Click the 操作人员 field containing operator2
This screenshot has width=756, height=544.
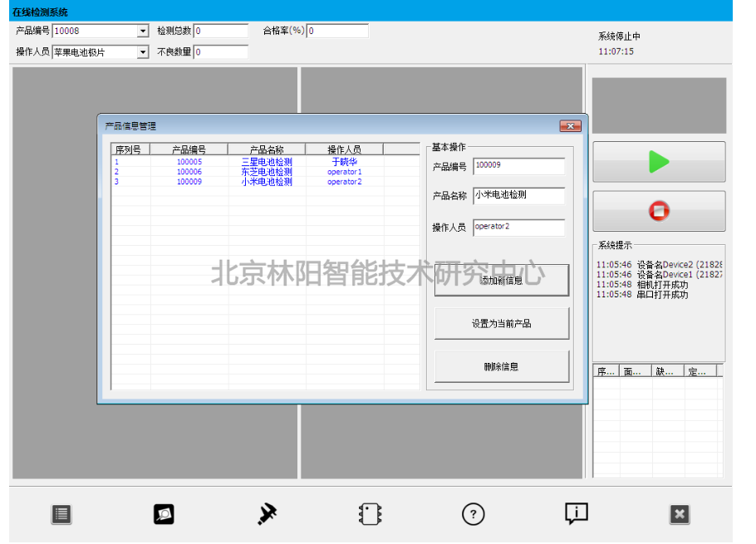point(518,228)
